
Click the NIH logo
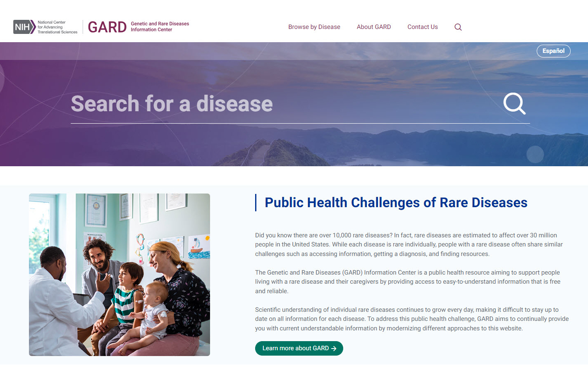pos(24,27)
